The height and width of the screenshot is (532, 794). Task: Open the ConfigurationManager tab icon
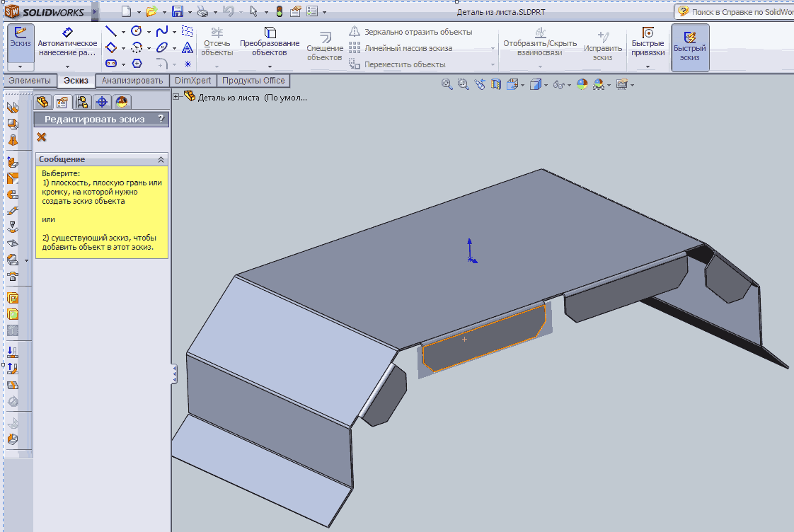pyautogui.click(x=82, y=103)
